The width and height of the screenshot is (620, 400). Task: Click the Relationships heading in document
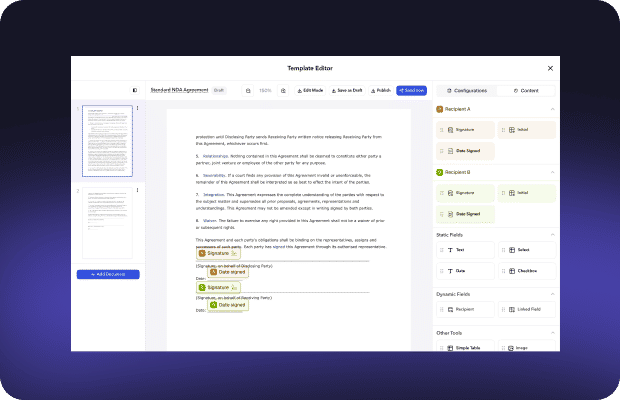coord(215,156)
